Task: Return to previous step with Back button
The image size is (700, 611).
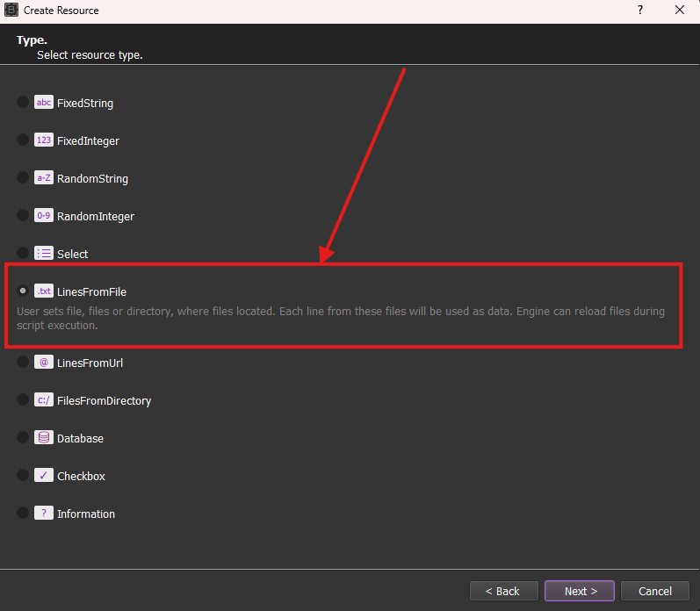Action: pos(503,591)
